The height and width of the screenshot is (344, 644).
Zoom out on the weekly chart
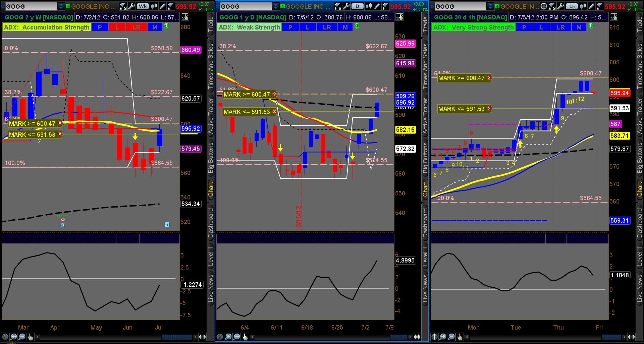click(x=22, y=337)
